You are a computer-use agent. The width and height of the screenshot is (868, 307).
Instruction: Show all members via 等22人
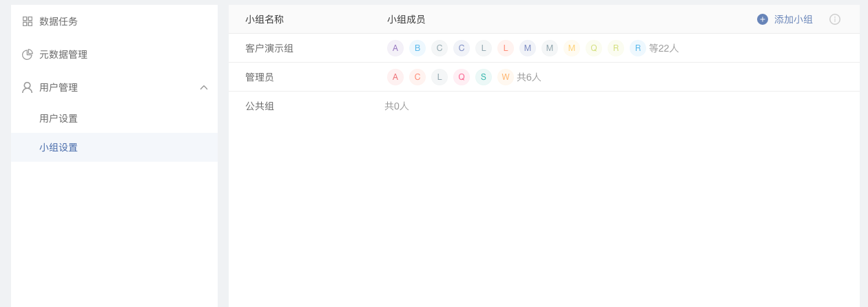point(664,48)
